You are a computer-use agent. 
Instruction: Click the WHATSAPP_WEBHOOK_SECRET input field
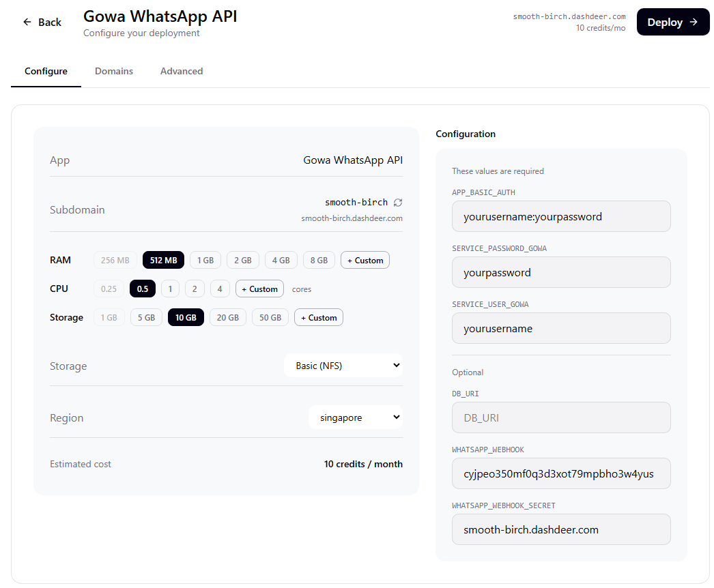pos(561,530)
